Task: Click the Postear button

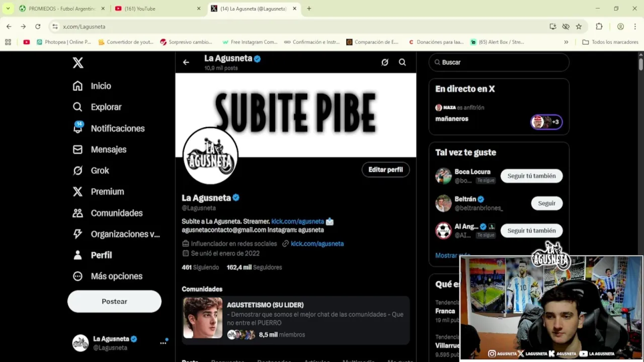Action: click(x=114, y=301)
